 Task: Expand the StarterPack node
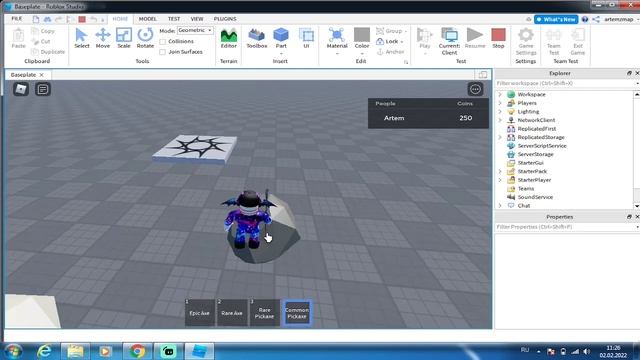(500, 171)
